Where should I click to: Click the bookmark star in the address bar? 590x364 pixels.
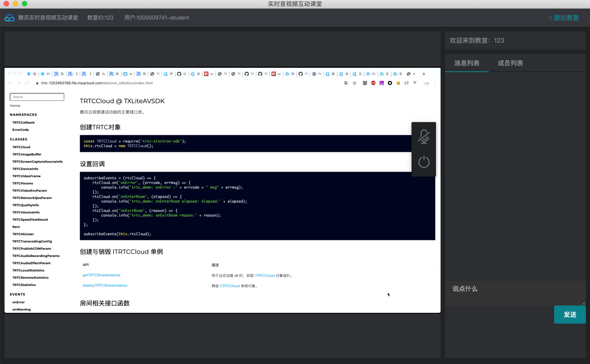coord(354,83)
